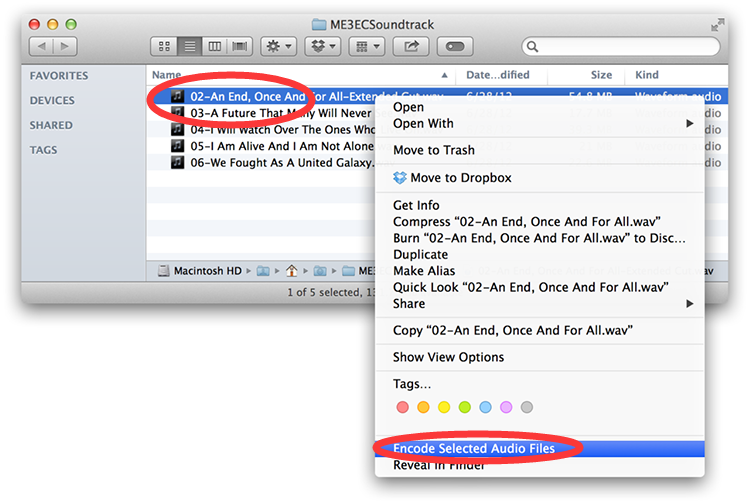Click into the Finder search field
The height and width of the screenshot is (501, 747).
pyautogui.click(x=621, y=46)
